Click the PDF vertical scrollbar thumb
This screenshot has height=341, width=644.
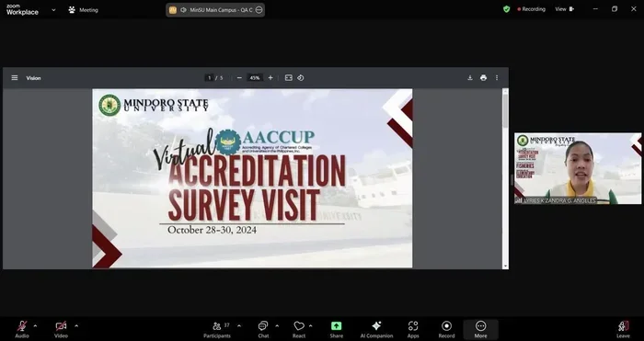coord(505,110)
